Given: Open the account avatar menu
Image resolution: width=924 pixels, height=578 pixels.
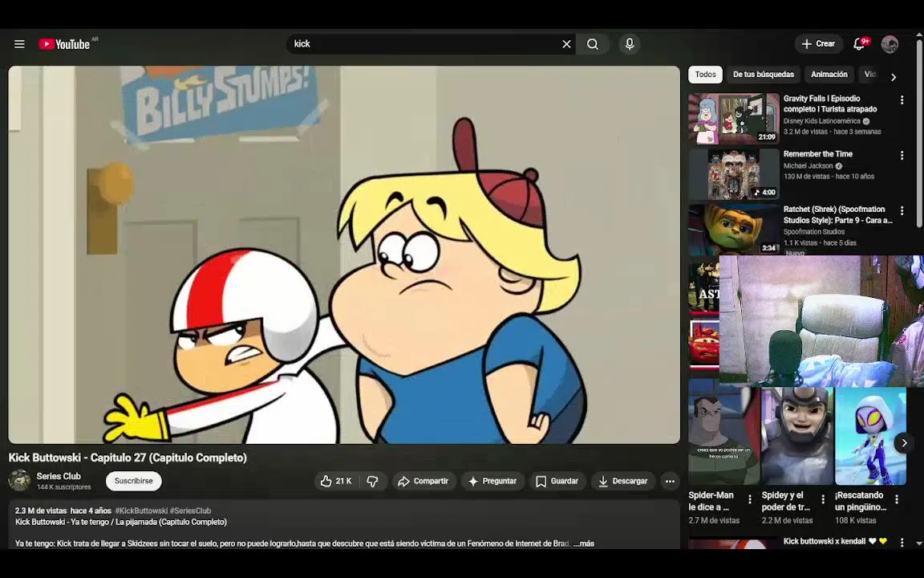Looking at the screenshot, I should [890, 44].
